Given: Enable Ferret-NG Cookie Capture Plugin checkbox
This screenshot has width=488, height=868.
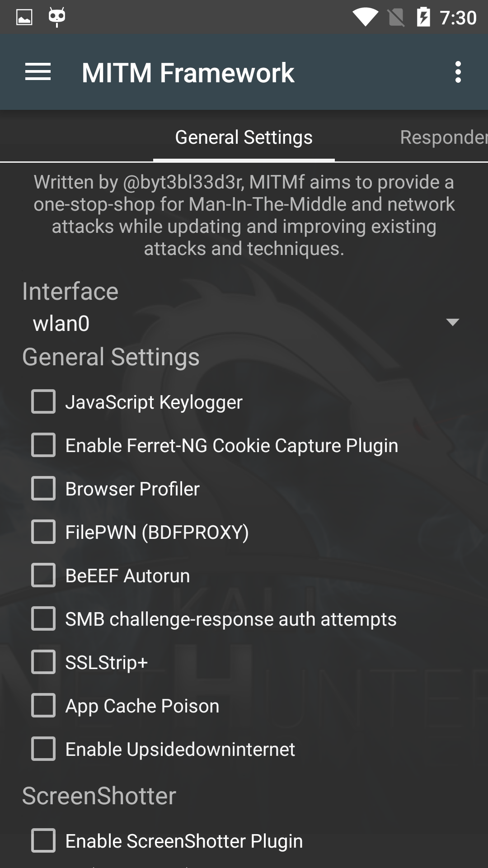Looking at the screenshot, I should tap(43, 445).
